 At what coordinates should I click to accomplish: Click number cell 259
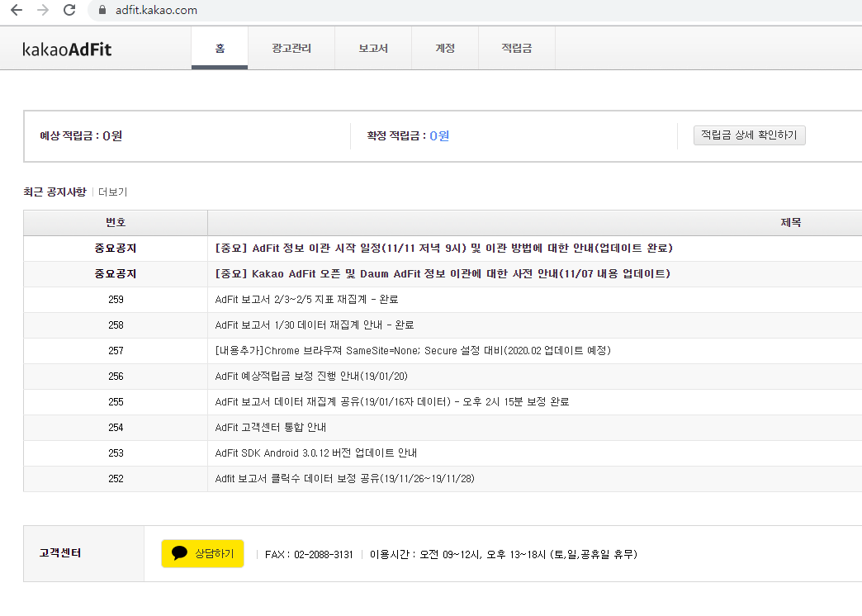[x=116, y=300]
